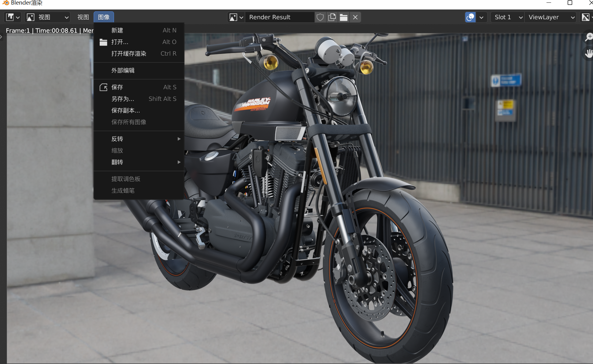Open the 视图 menu
Image resolution: width=593 pixels, height=364 pixels.
pyautogui.click(x=83, y=17)
